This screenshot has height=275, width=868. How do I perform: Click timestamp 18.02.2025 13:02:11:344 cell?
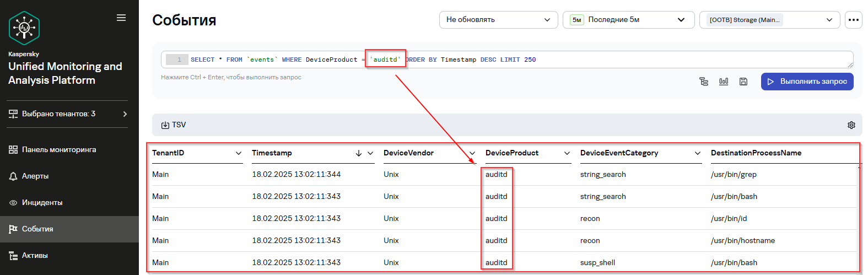tap(296, 175)
